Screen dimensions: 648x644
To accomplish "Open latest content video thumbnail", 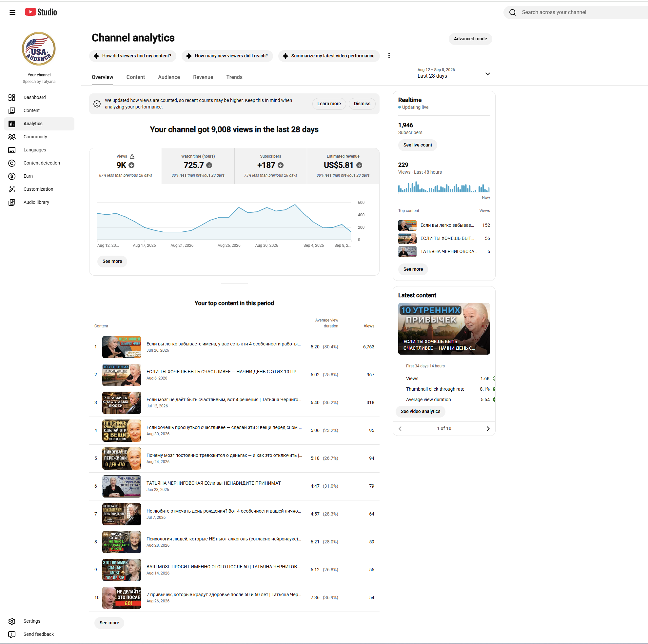I will click(x=444, y=329).
